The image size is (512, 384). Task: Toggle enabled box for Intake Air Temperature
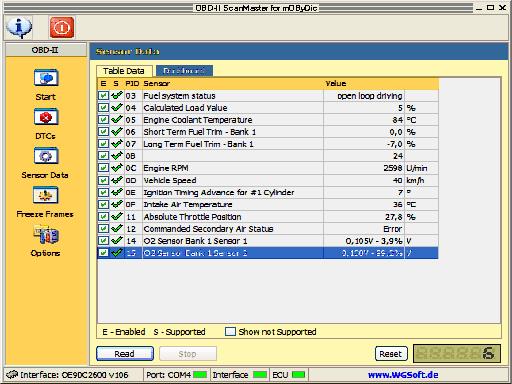[103, 204]
